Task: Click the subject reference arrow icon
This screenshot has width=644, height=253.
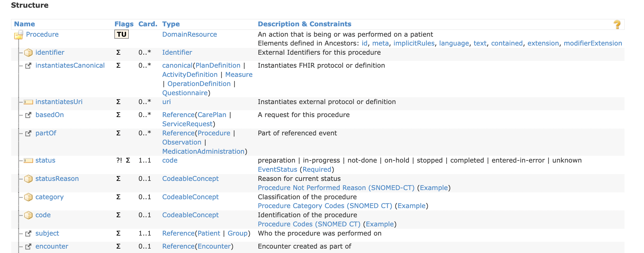Action: (x=28, y=233)
